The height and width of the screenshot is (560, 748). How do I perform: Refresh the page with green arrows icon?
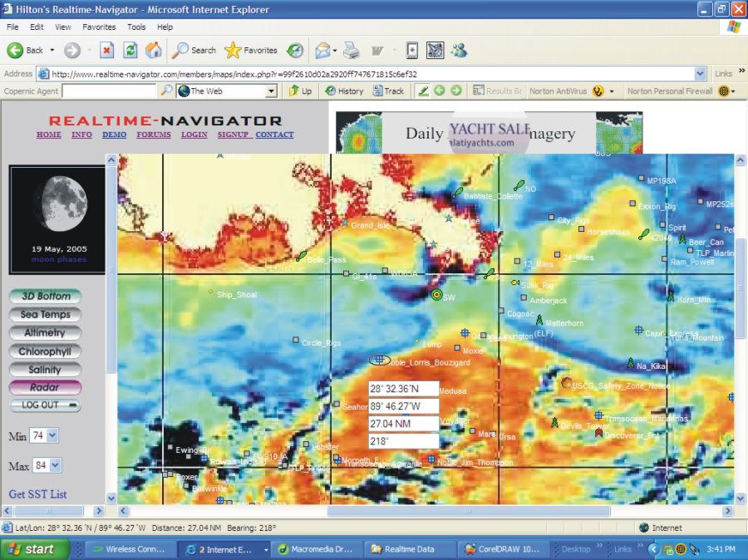(x=130, y=50)
